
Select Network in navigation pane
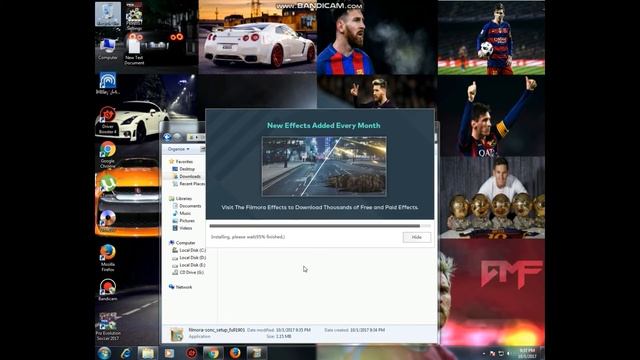pyautogui.click(x=181, y=287)
